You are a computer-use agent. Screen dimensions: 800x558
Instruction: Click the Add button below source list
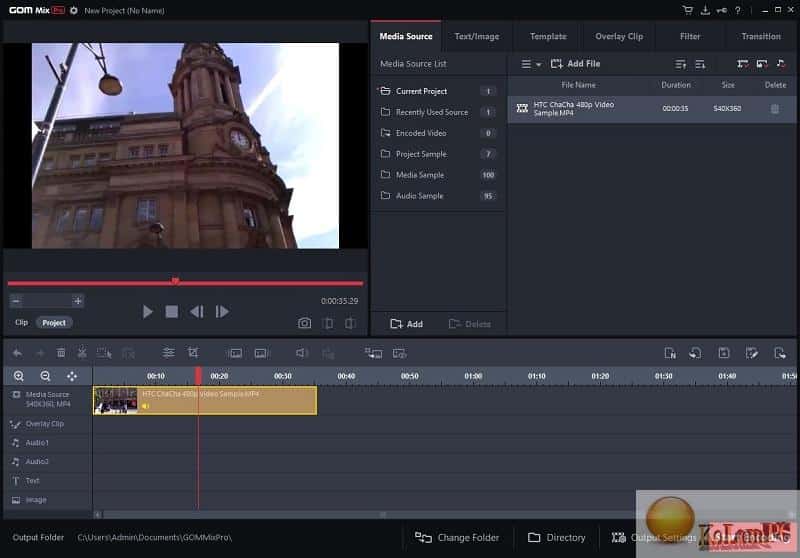pyautogui.click(x=406, y=324)
